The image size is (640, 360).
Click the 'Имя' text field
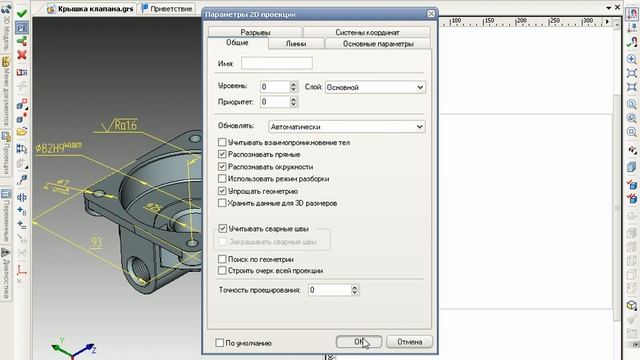click(x=277, y=63)
